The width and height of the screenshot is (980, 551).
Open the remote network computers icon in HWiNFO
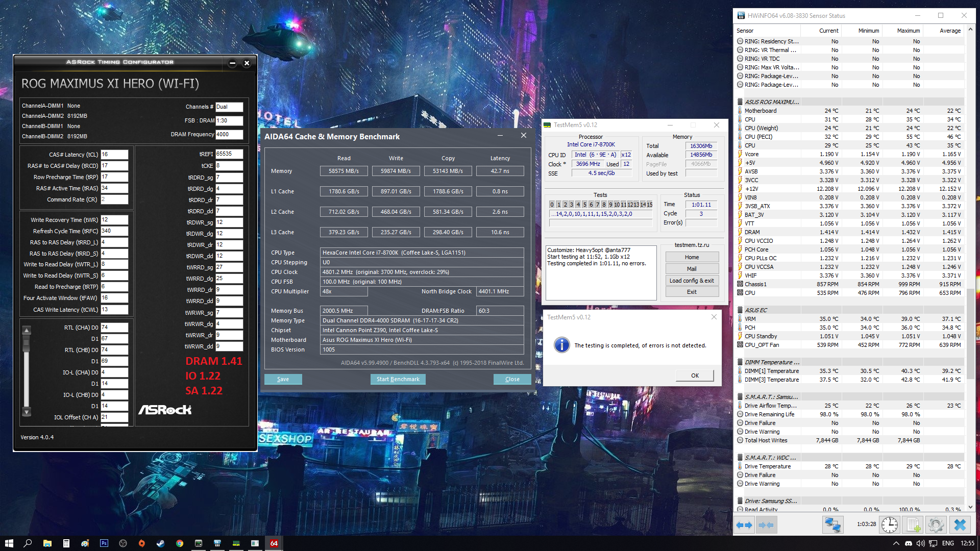pos(832,524)
